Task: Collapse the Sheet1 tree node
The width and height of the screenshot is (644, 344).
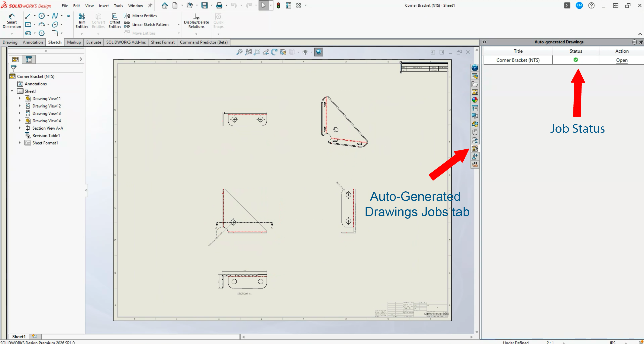Action: tap(12, 91)
